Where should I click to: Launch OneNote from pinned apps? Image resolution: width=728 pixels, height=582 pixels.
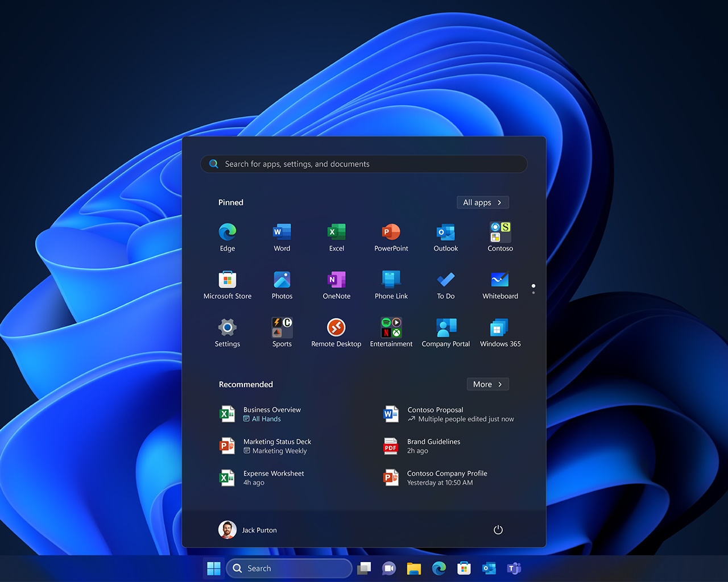point(337,285)
